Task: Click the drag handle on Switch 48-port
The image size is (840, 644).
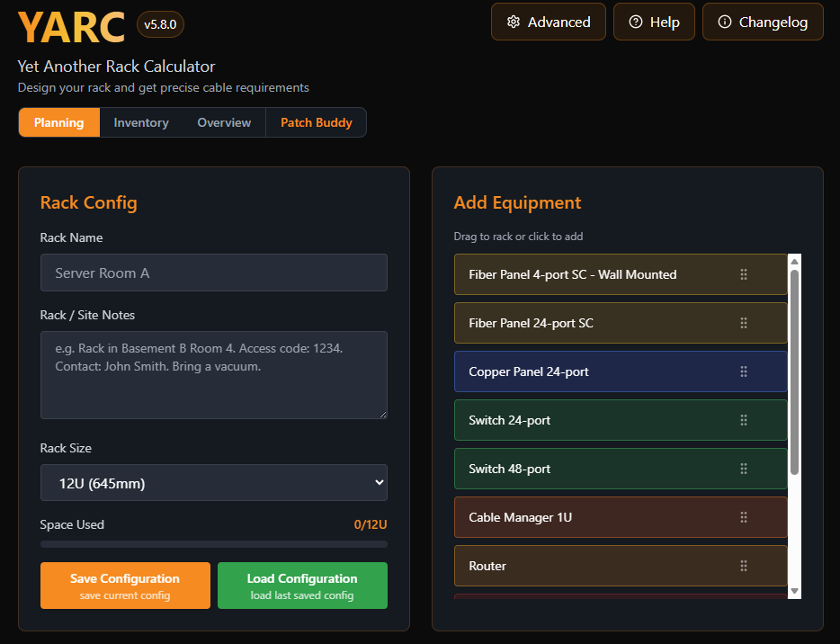Action: [743, 468]
